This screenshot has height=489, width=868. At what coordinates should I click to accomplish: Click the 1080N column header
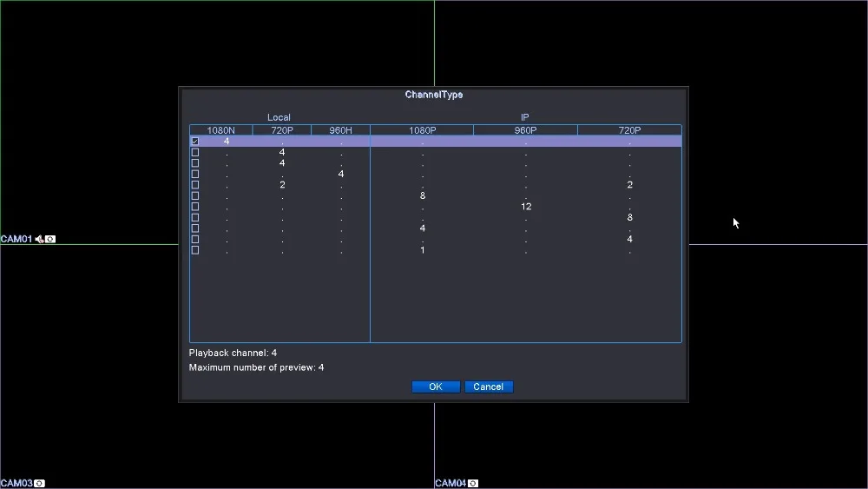tap(220, 130)
